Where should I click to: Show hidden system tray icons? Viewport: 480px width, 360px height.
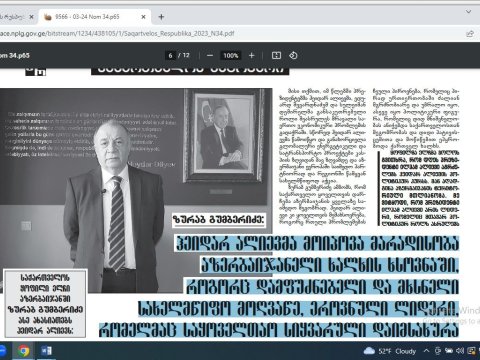click(x=426, y=351)
